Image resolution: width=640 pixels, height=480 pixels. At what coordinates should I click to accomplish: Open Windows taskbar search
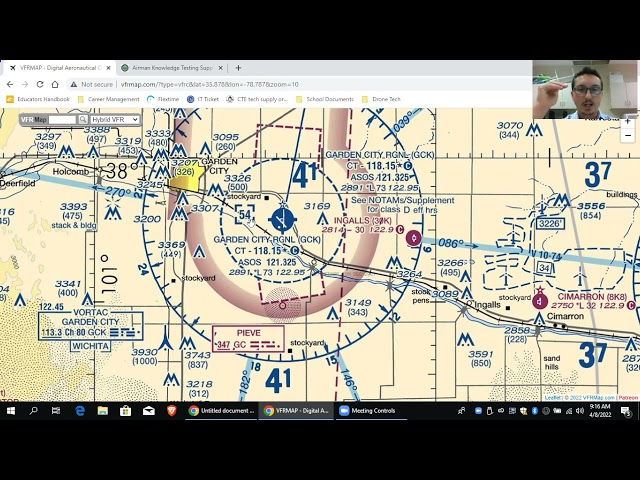(x=33, y=411)
